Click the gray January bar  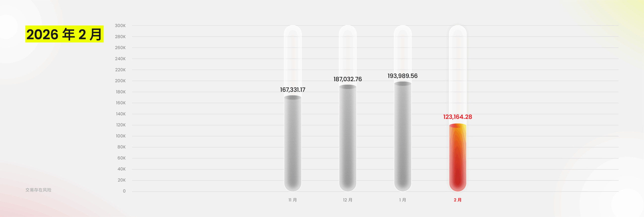coord(403,137)
